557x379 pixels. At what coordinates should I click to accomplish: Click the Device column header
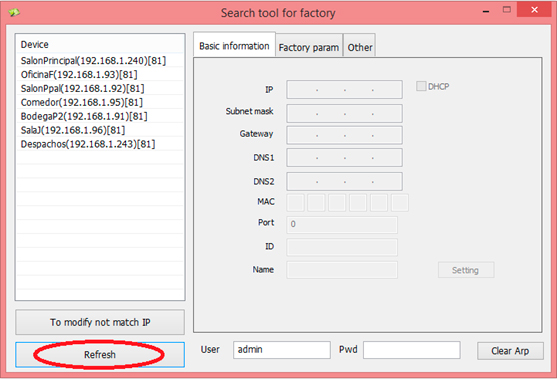tap(100, 44)
